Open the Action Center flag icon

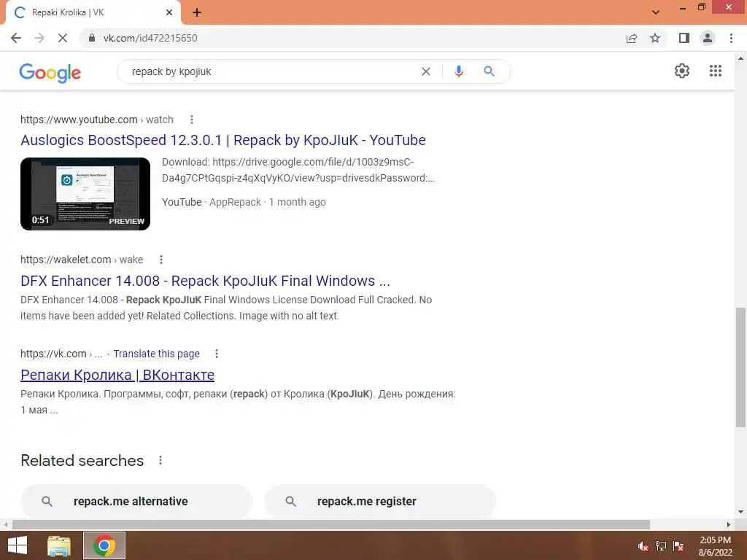(678, 546)
